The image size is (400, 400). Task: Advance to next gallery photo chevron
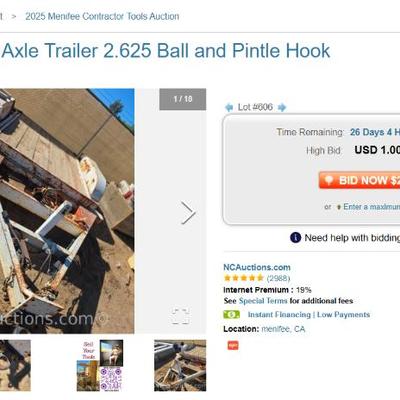click(188, 213)
